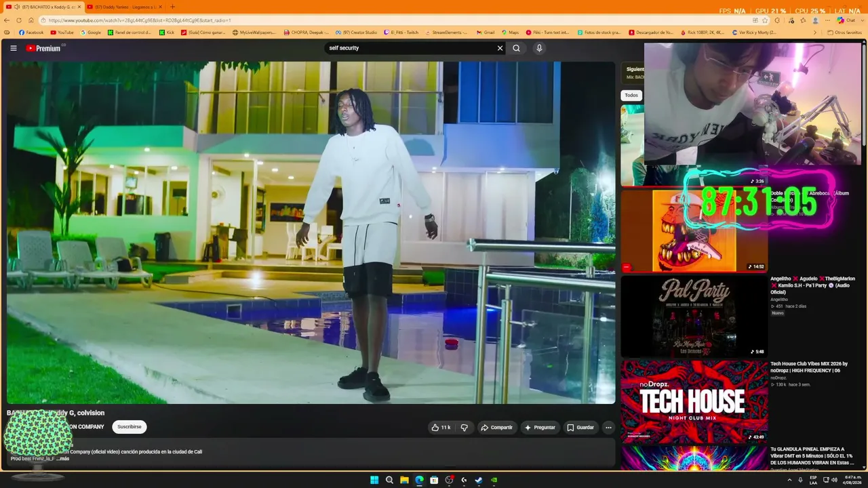Screen dimensions: 868x488
Task: Start voice search with the microphone icon
Action: (x=539, y=48)
